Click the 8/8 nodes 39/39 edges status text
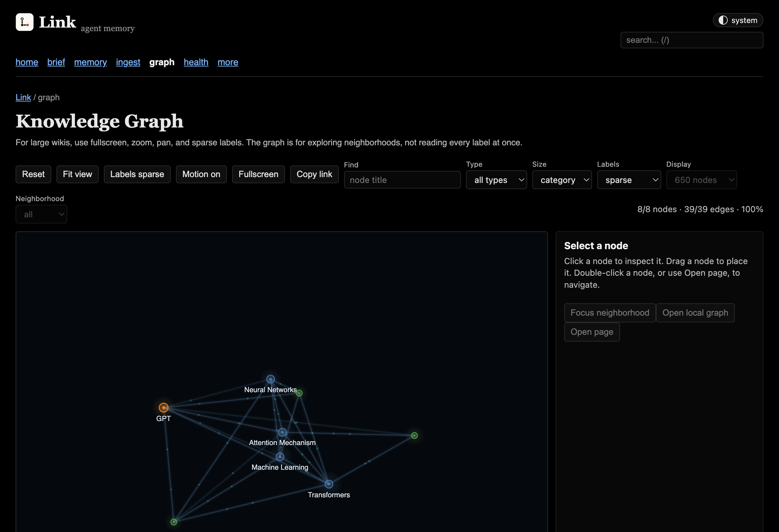 (700, 209)
